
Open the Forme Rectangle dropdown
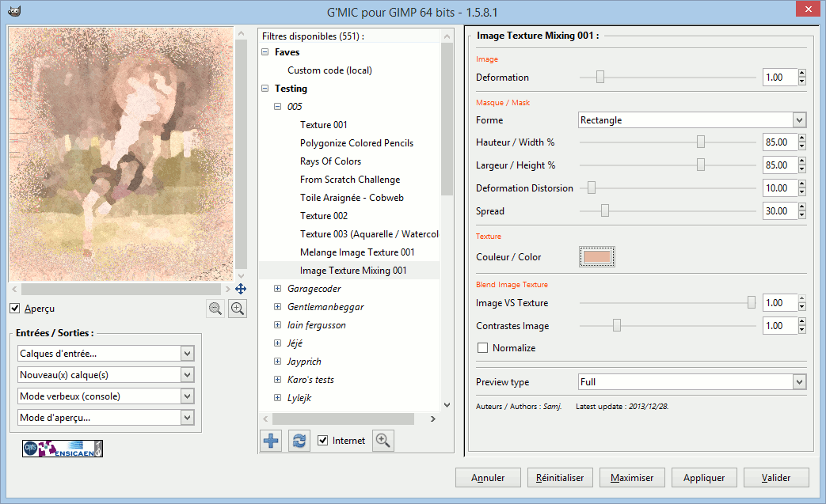point(692,120)
